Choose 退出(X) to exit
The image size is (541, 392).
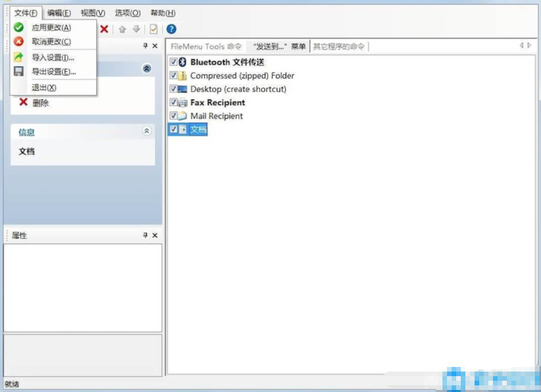click(x=54, y=87)
